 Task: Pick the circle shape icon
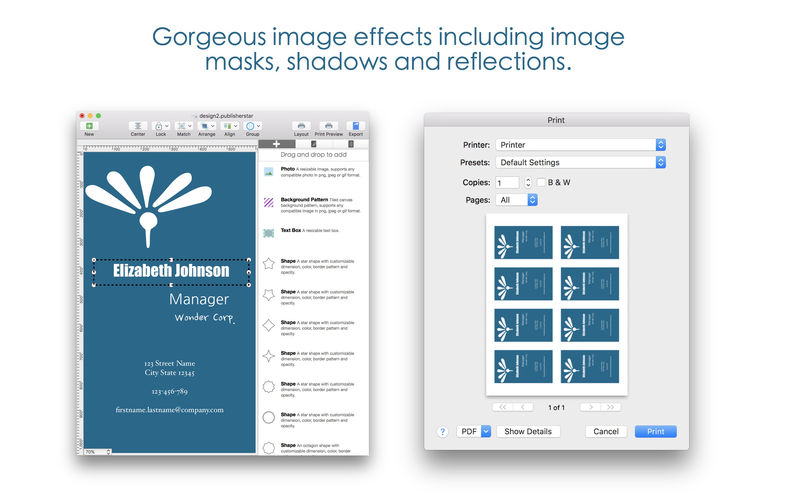point(268,417)
